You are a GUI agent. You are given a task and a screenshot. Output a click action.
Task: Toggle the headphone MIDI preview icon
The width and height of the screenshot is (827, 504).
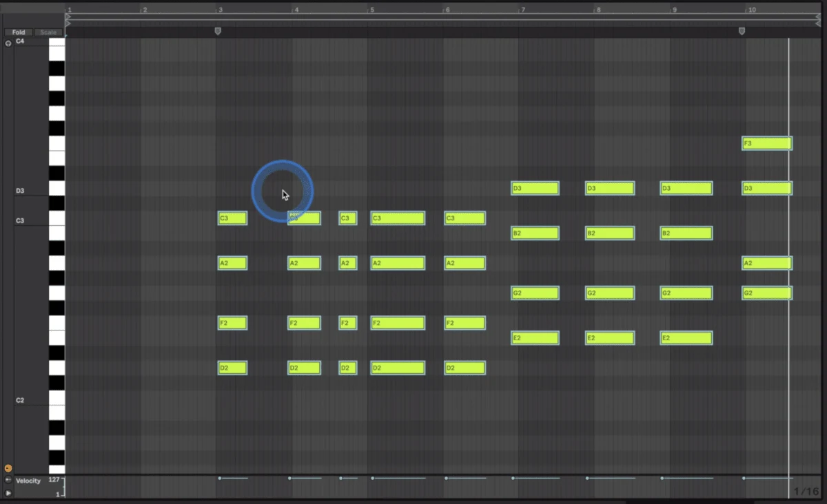pyautogui.click(x=8, y=43)
